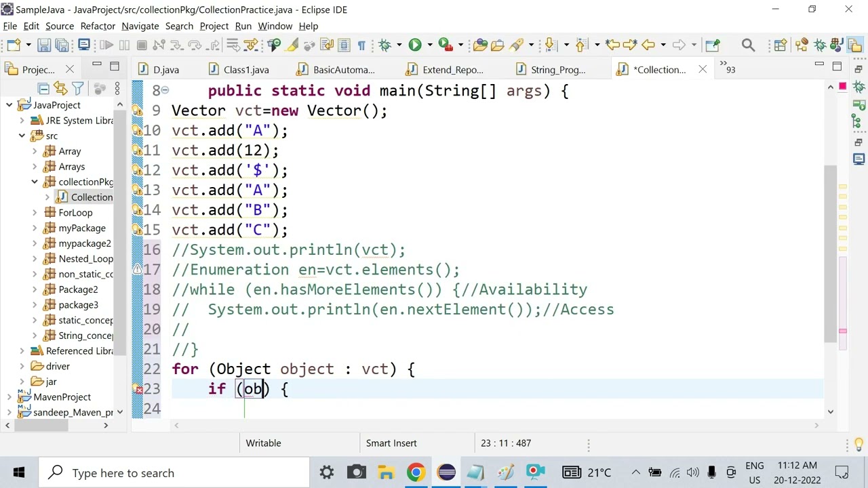
Task: Click the Pin Editor icon
Action: tap(712, 45)
